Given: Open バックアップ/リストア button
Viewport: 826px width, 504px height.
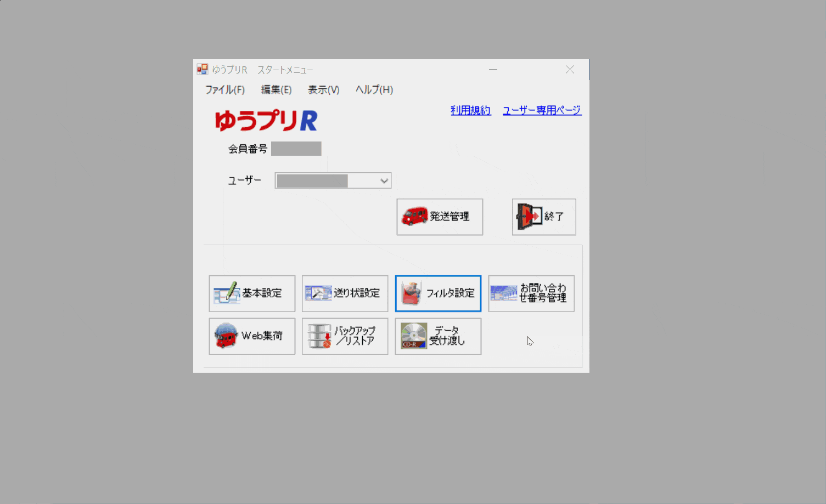Looking at the screenshot, I should (x=345, y=336).
